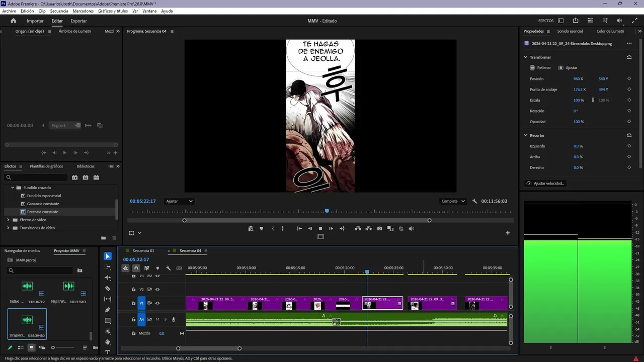Open the Archivo menu

pos(9,11)
